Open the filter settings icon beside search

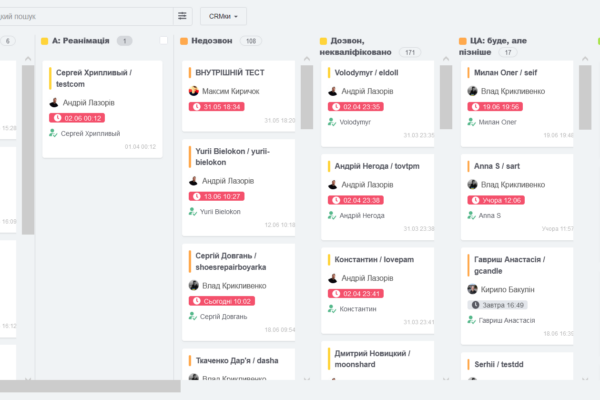tap(182, 16)
